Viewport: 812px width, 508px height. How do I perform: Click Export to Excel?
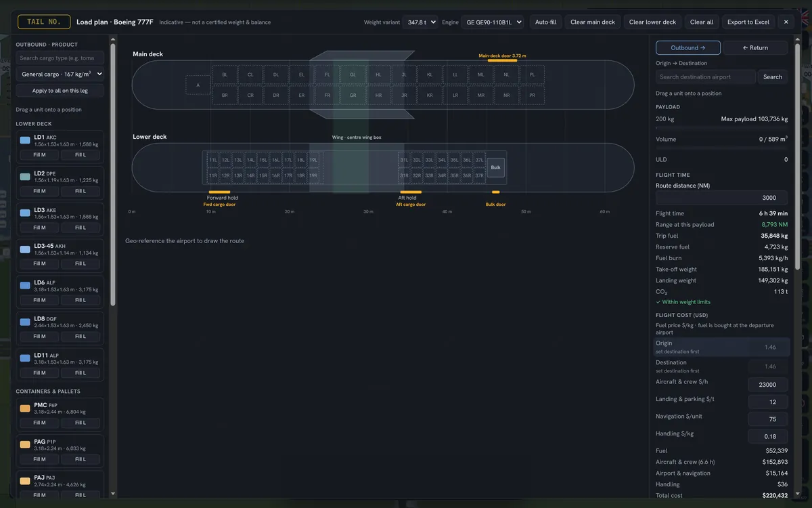[748, 22]
